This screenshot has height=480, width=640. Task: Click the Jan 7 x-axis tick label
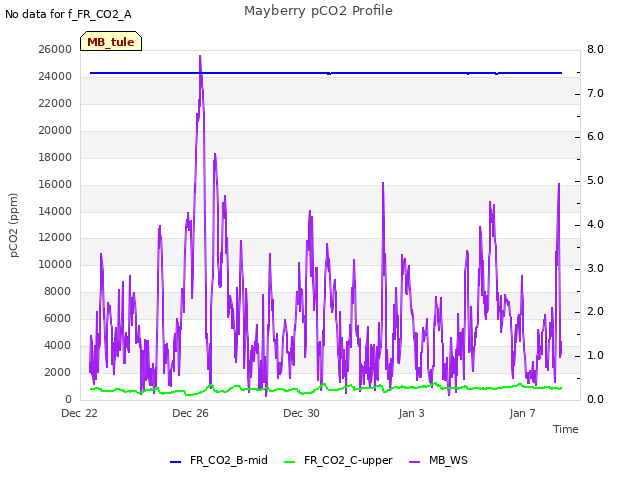522,413
